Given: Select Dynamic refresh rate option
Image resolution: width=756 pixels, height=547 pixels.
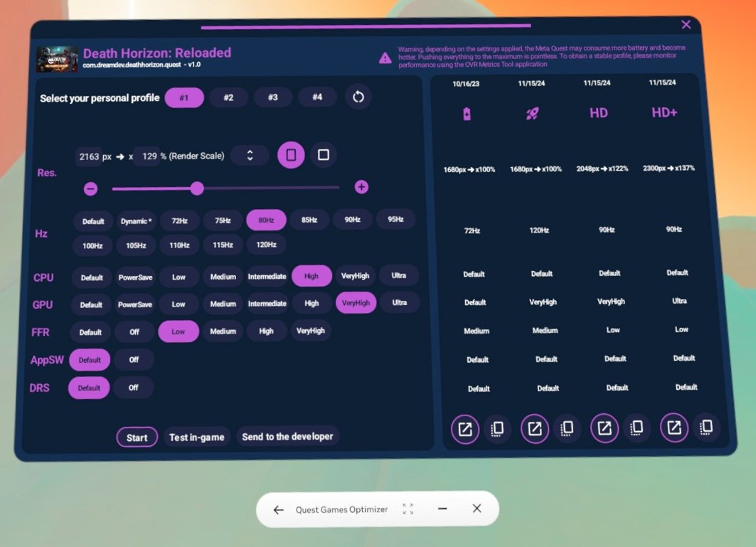Looking at the screenshot, I should (136, 221).
